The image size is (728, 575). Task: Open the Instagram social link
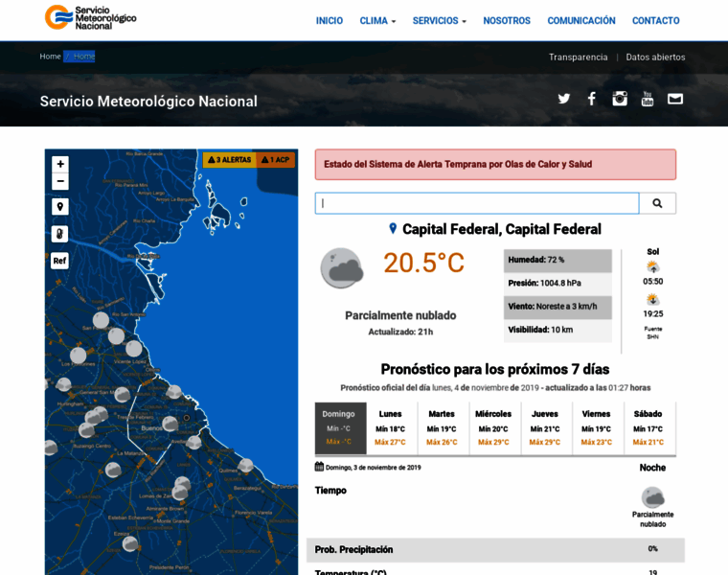point(620,99)
